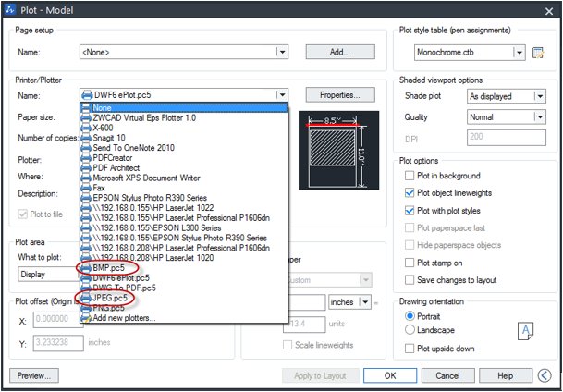The width and height of the screenshot is (563, 392).
Task: Select \\192.168.0.155\EPSON L300 Series
Action: 184,228
